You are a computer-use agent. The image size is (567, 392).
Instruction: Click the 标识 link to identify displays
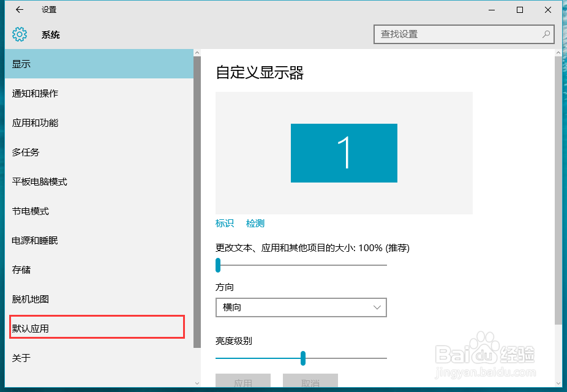[224, 223]
